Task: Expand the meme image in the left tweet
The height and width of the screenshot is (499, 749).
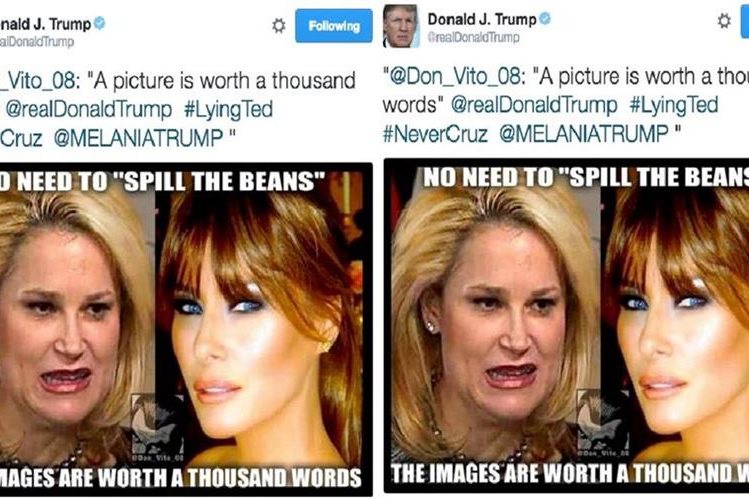Action: [186, 329]
